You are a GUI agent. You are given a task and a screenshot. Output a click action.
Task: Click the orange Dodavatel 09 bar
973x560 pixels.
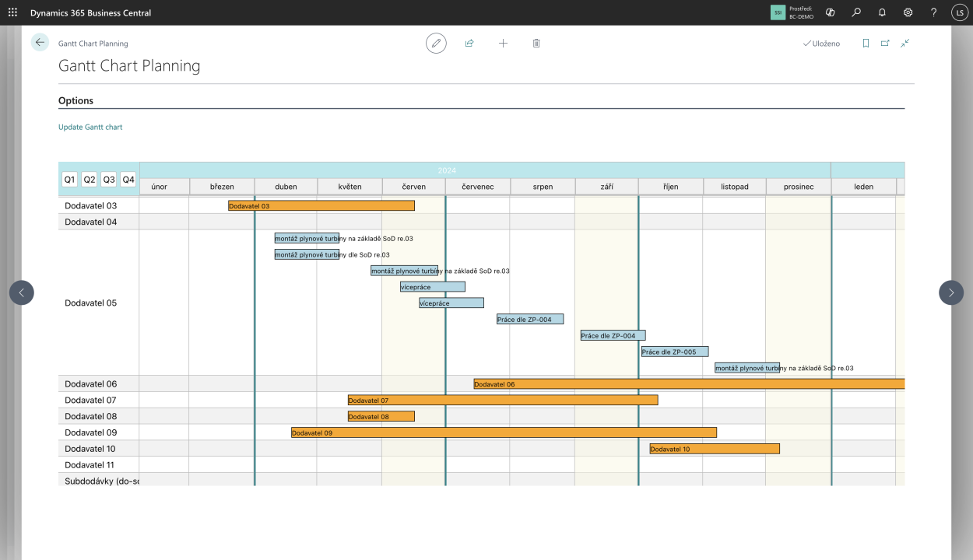pos(504,432)
